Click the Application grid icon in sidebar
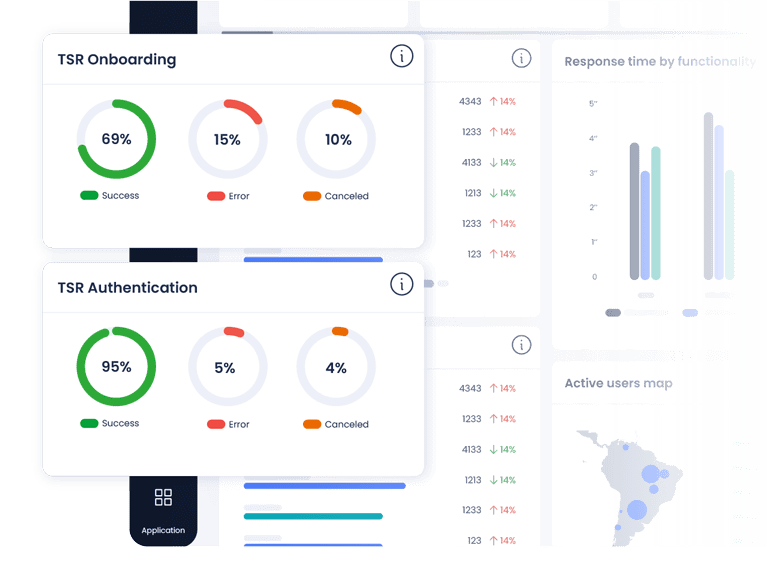 point(163,497)
